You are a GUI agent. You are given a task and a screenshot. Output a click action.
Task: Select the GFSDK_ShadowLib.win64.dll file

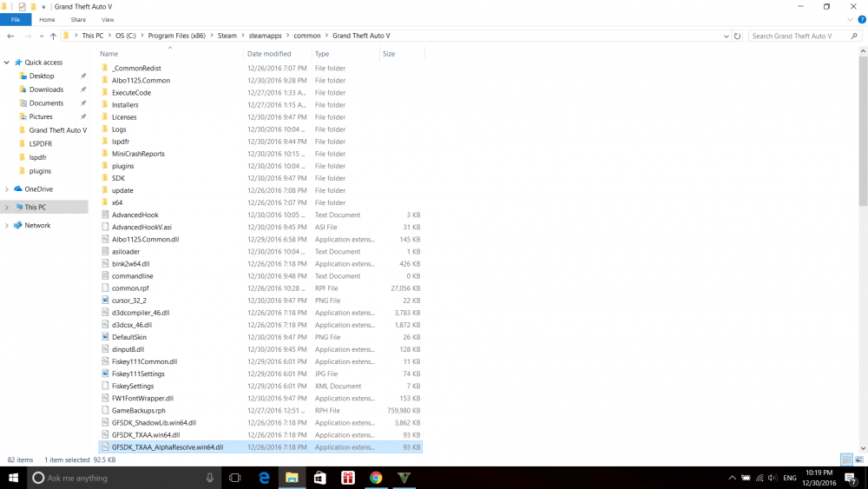click(154, 422)
